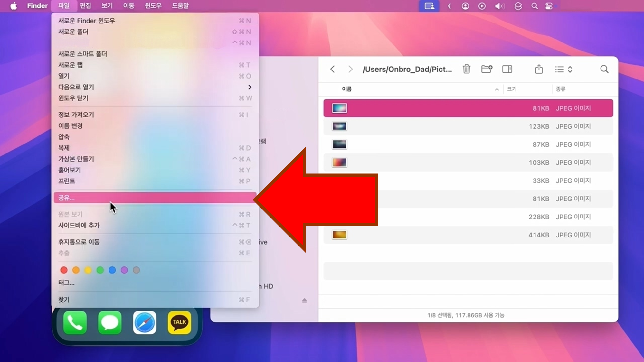644x362 pixels.
Task: Click the new folder icon in toolbar
Action: [487, 69]
